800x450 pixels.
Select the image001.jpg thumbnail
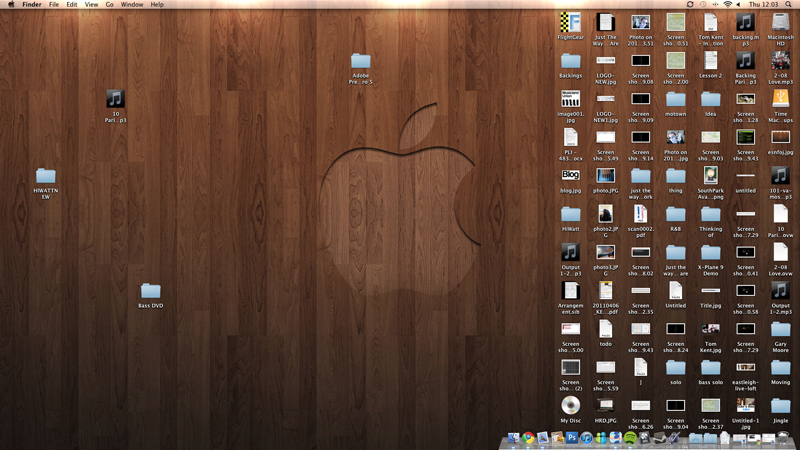(x=570, y=99)
